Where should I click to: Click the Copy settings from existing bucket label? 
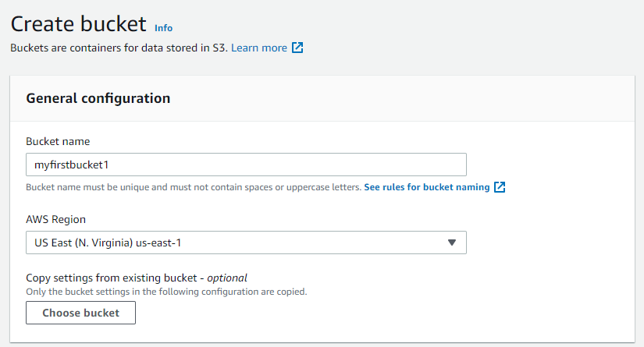[112, 278]
